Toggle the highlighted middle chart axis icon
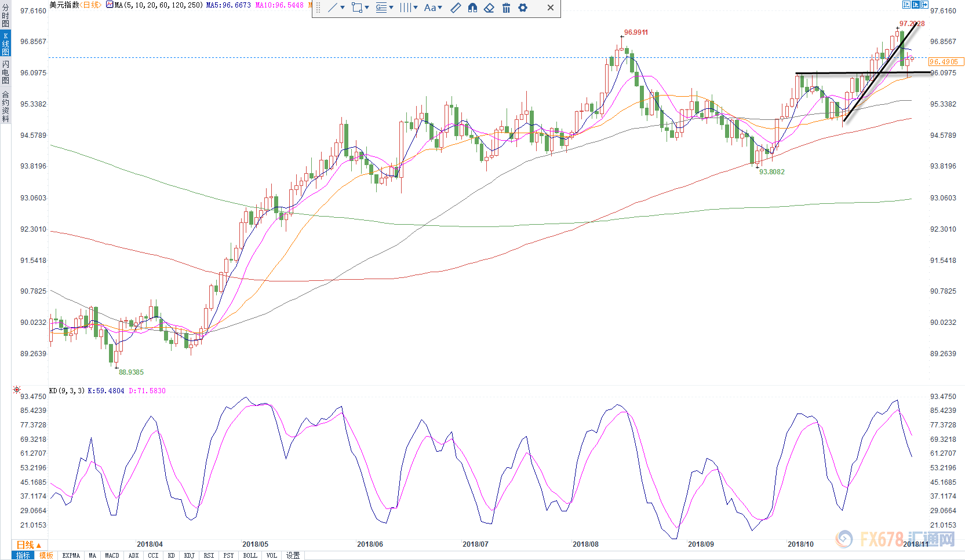The height and width of the screenshot is (560, 965). (916, 5)
